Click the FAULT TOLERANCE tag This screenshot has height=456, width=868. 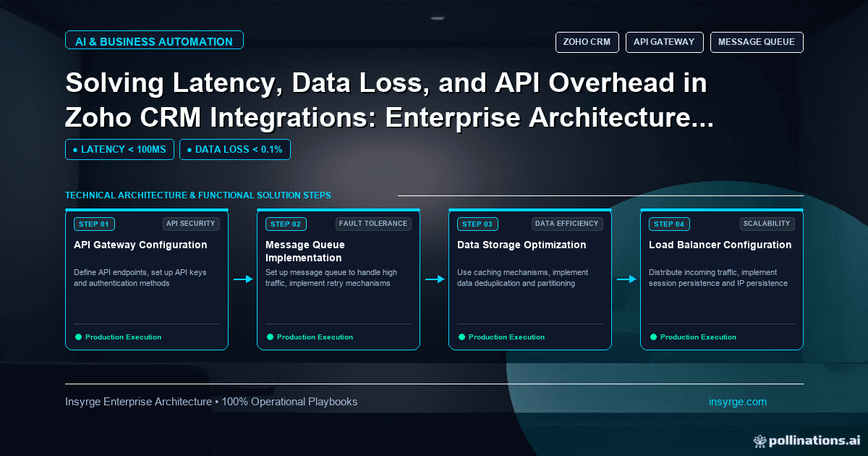373,224
